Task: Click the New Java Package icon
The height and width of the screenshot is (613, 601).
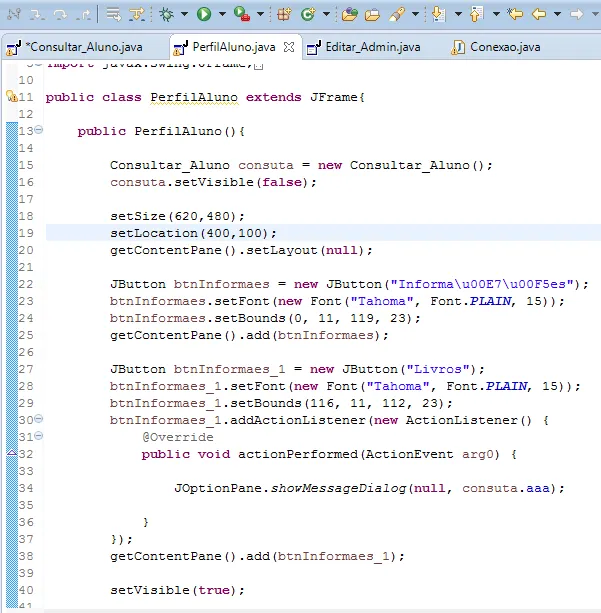Action: [284, 14]
